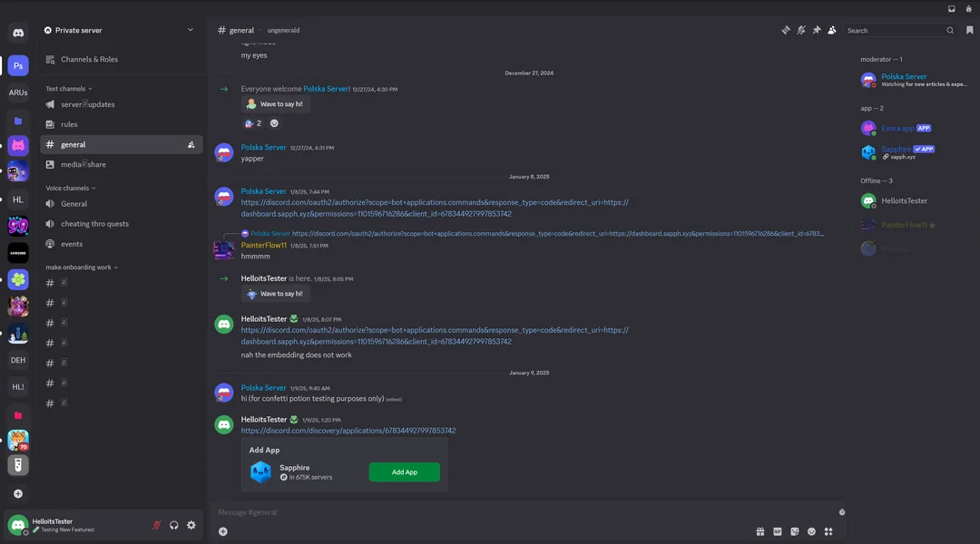Open HelloitsTester in the Offline list
This screenshot has width=980, height=544.
[913, 200]
